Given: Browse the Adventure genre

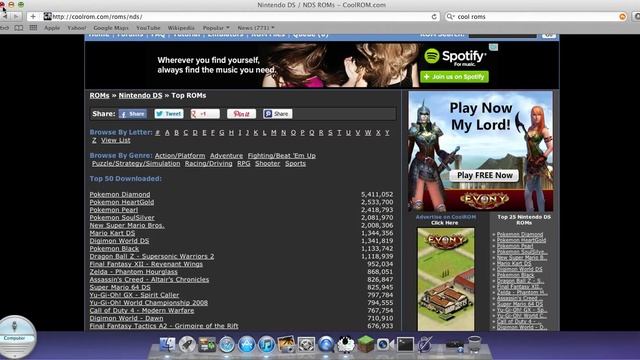Looking at the screenshot, I should tap(227, 156).
